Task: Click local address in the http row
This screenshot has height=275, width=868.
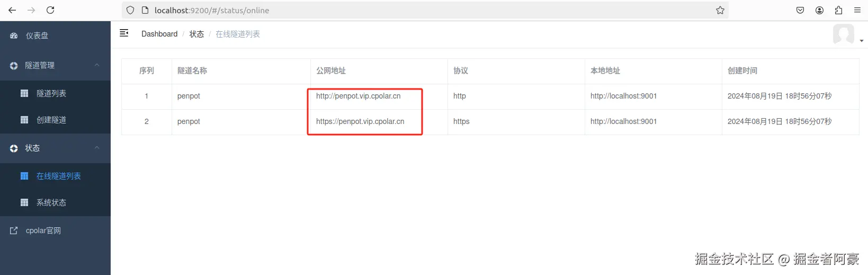Action: pos(624,96)
